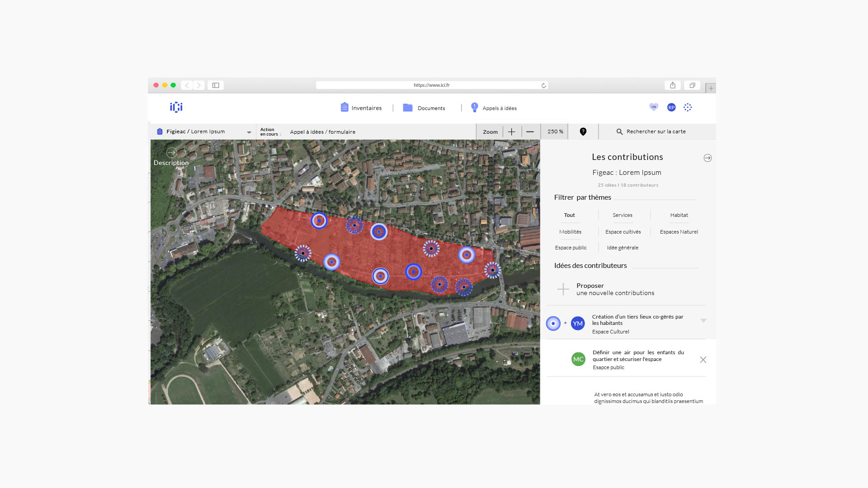Select the Habitat theme filter
This screenshot has width=868, height=488.
(x=679, y=215)
